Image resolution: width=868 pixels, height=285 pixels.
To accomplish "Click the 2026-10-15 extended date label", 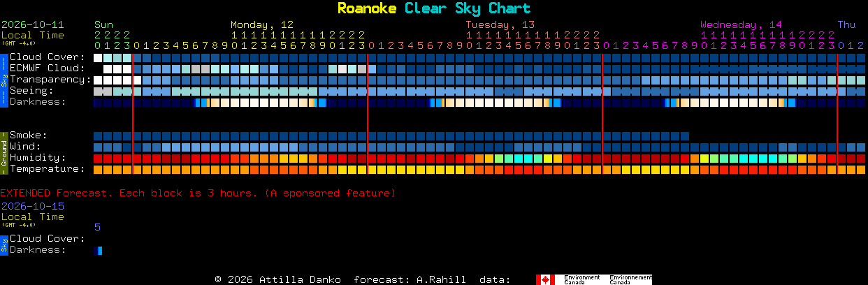I will 33,206.
